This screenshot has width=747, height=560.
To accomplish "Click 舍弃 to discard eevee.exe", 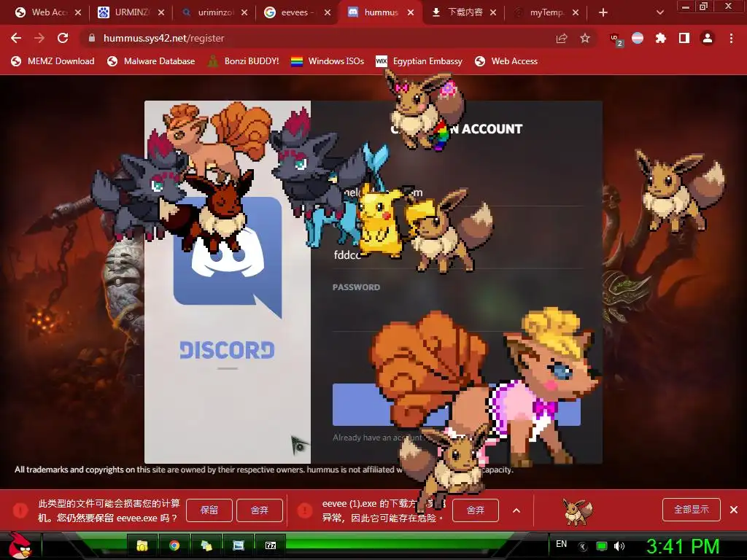I will (260, 510).
